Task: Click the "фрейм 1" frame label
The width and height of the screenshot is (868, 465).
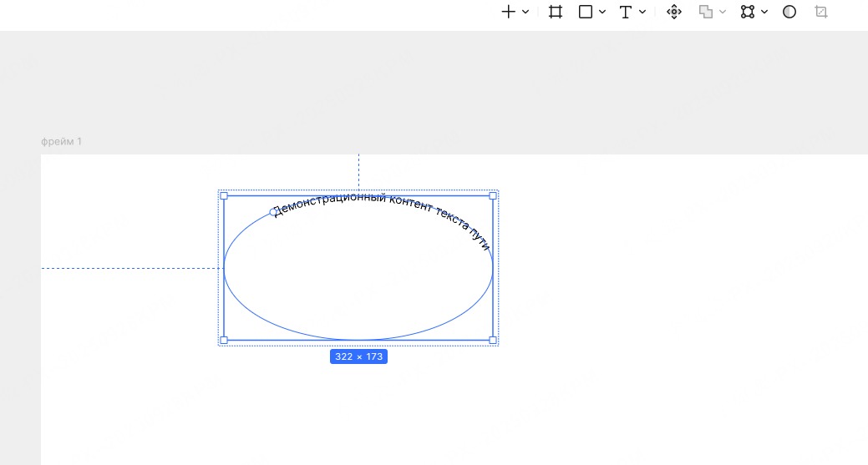Action: point(62,142)
